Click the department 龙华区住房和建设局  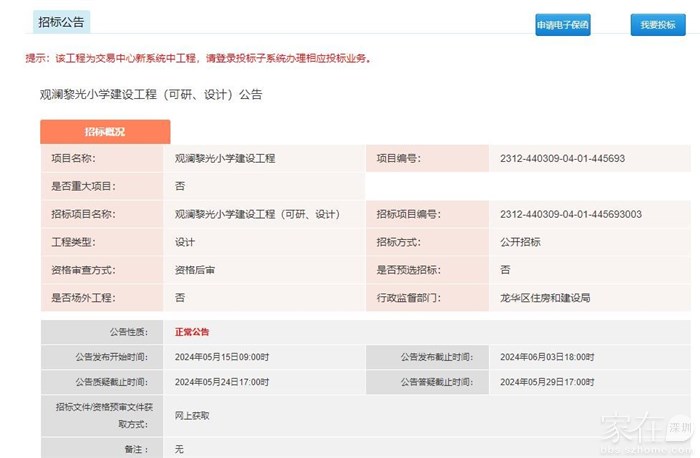pos(545,298)
